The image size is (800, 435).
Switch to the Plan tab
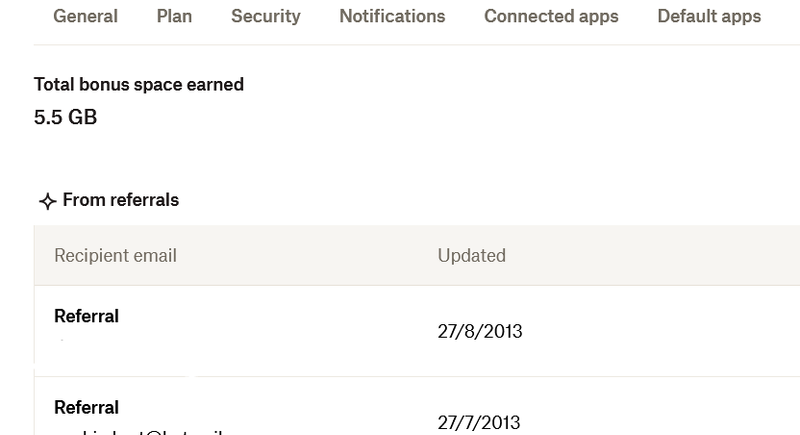tap(174, 16)
